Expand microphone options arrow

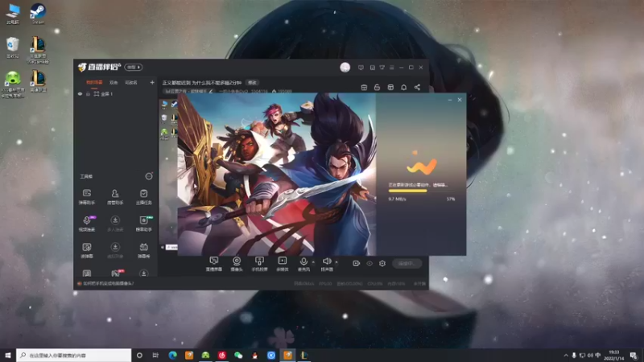(313, 262)
